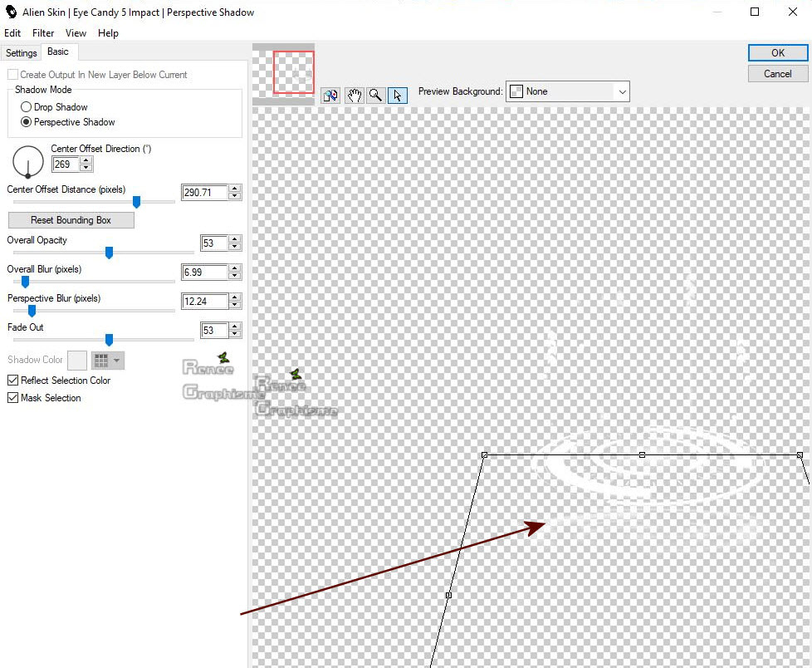Open the Filter menu
The height and width of the screenshot is (668, 812).
[x=43, y=33]
